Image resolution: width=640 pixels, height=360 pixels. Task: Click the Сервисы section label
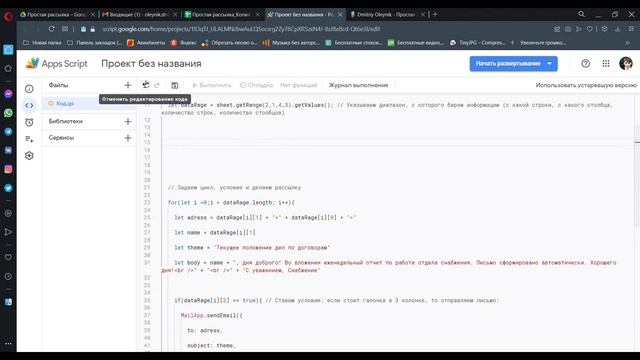coord(61,138)
